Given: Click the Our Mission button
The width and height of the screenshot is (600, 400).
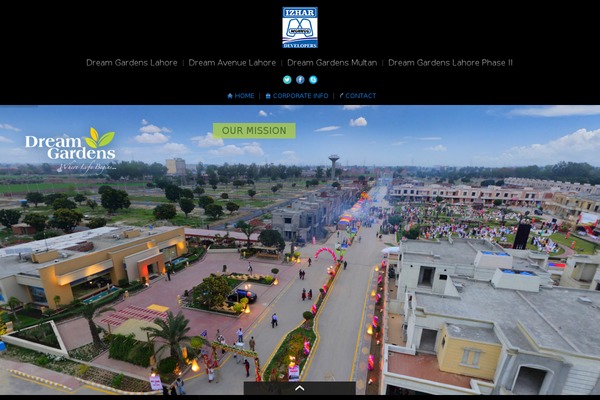Looking at the screenshot, I should point(254,131).
